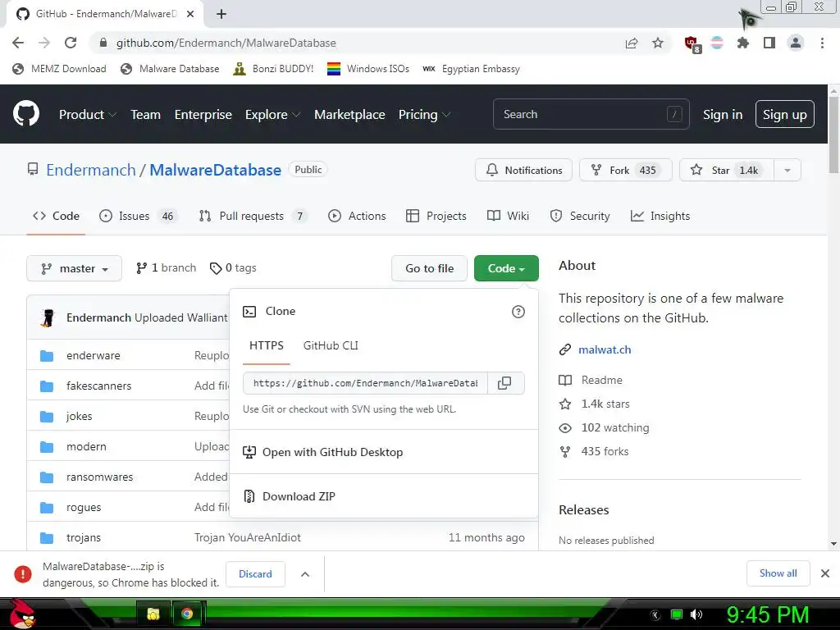
Task: Open the Actions tab
Action: [357, 216]
